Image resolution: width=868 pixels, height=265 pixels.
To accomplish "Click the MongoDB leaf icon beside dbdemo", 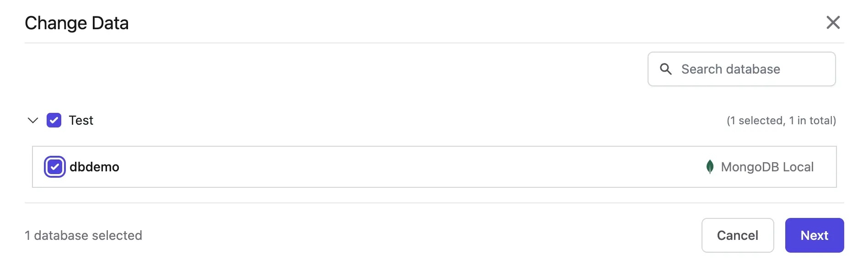I will pyautogui.click(x=709, y=167).
